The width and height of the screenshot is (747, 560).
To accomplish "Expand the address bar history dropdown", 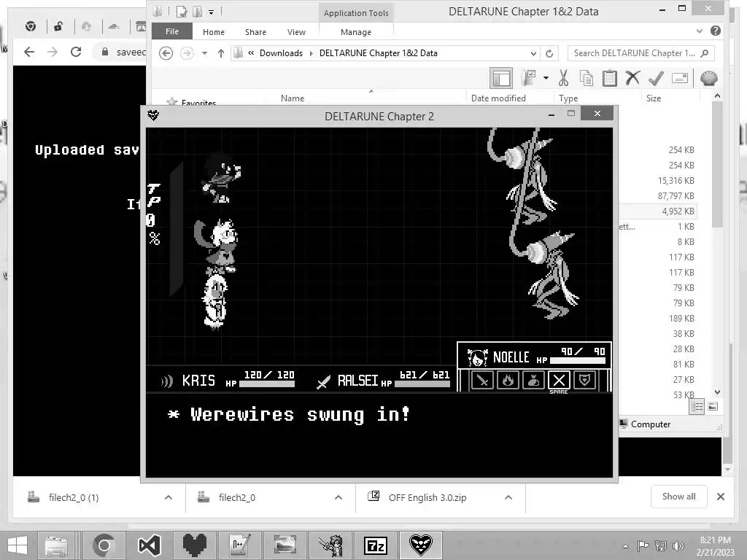I will click(x=533, y=53).
